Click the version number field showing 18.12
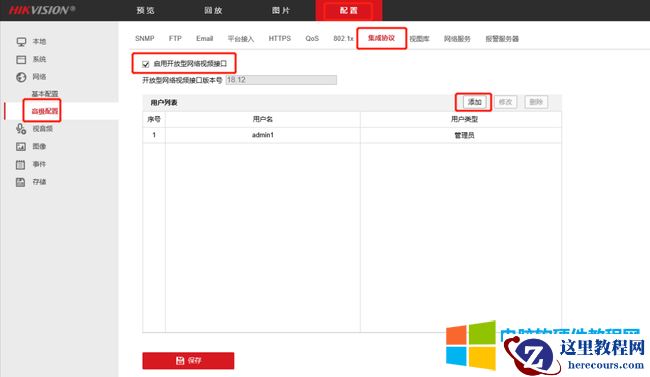The height and width of the screenshot is (377, 650). [x=281, y=80]
